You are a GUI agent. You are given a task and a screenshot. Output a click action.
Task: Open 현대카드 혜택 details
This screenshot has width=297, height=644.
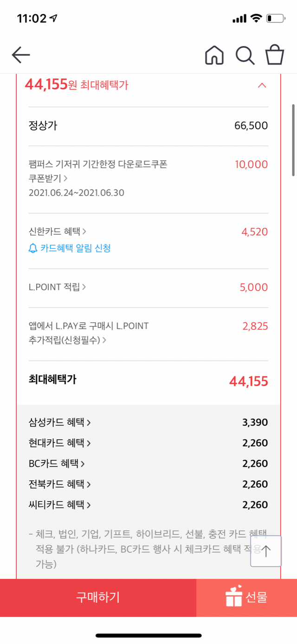coord(59,443)
